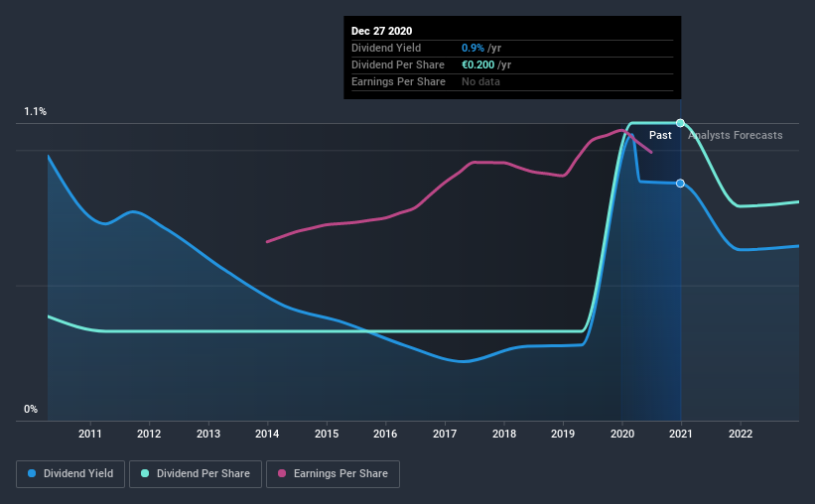Click the 2020 x-axis label

[x=622, y=434]
